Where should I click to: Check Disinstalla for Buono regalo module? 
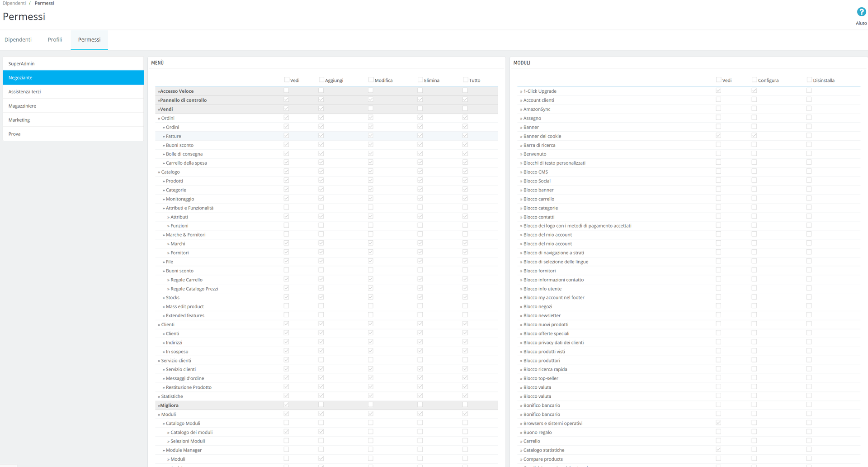(809, 432)
